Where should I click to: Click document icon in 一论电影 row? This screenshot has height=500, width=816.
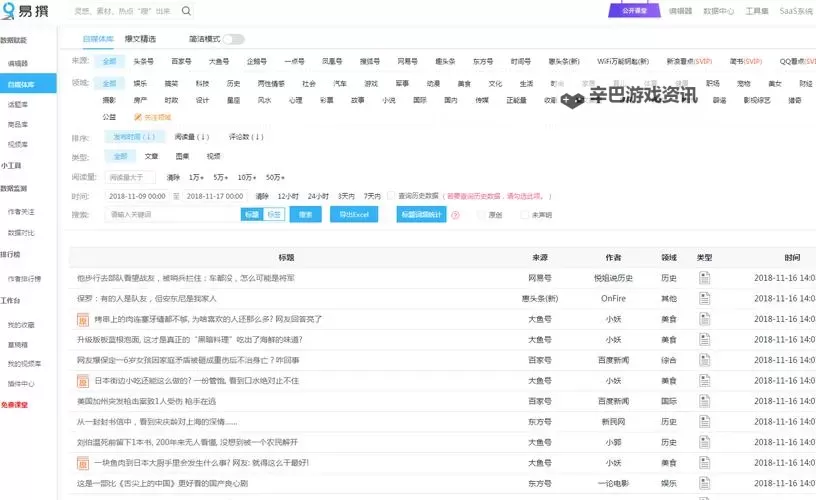(704, 483)
